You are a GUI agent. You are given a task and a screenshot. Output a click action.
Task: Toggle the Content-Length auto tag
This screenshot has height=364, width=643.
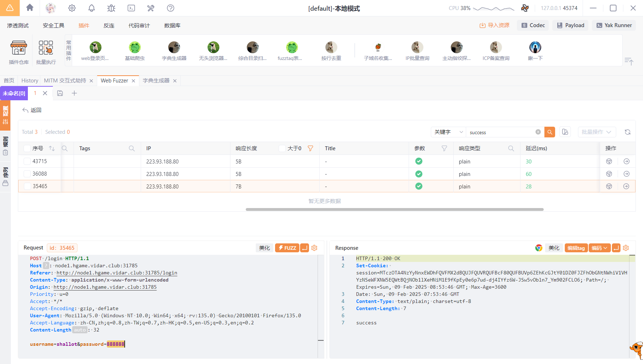pyautogui.click(x=80, y=330)
